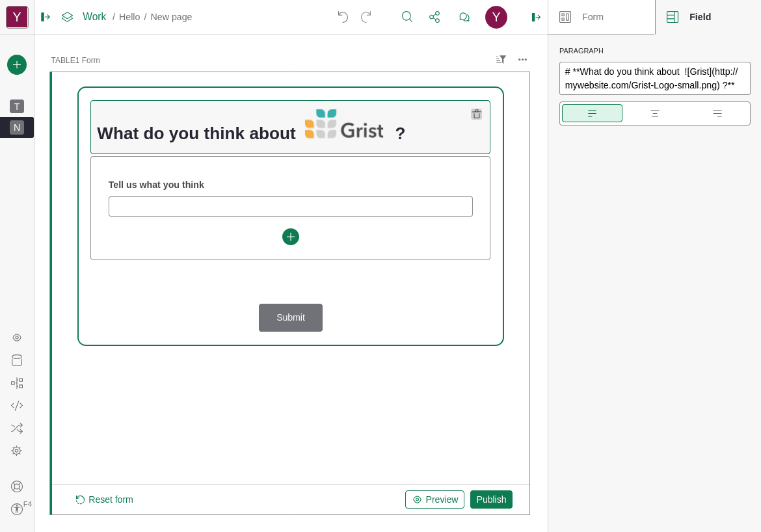The width and height of the screenshot is (761, 532).
Task: Click the document layers icon
Action: click(x=68, y=17)
